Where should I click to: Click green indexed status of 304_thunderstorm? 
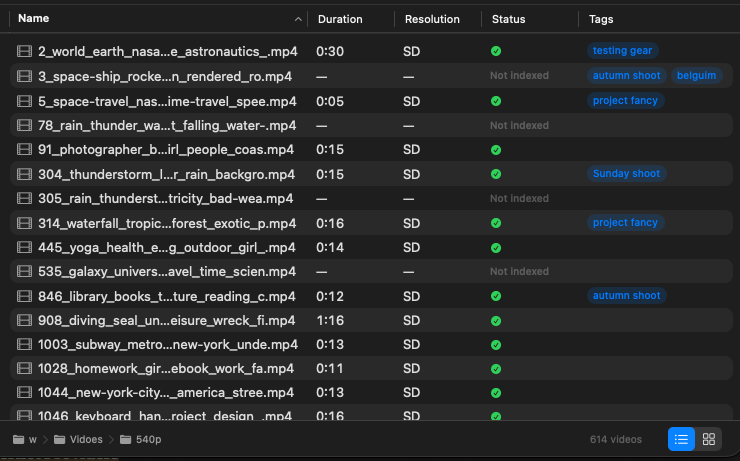point(496,174)
